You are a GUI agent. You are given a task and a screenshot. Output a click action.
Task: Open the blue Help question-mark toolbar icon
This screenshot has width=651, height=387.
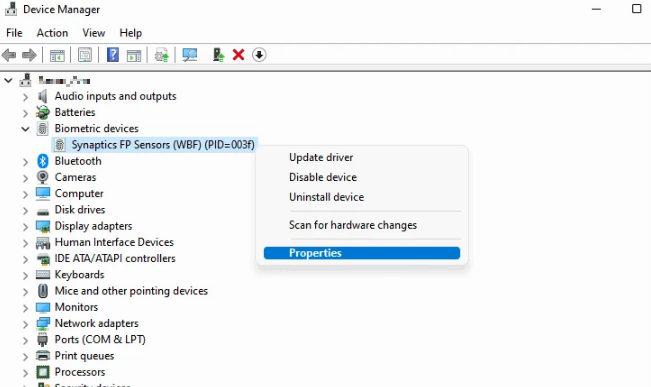(x=113, y=55)
